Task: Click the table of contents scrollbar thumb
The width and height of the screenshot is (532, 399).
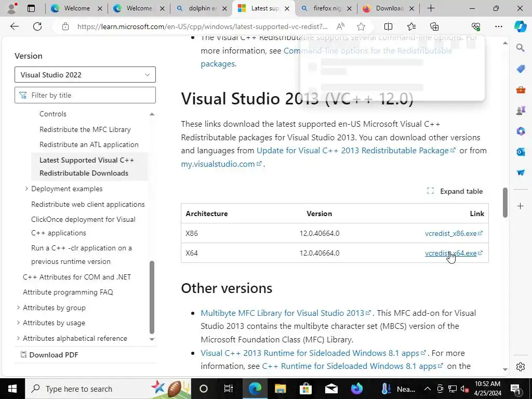Action: tap(152, 298)
